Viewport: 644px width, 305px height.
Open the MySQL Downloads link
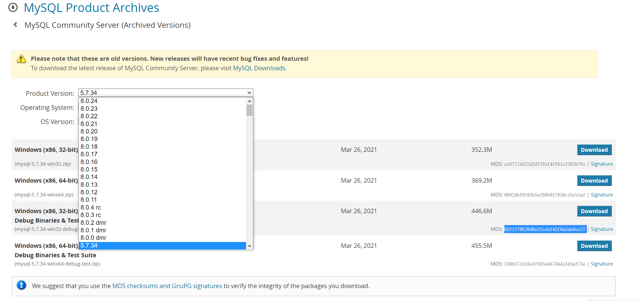[x=259, y=68]
